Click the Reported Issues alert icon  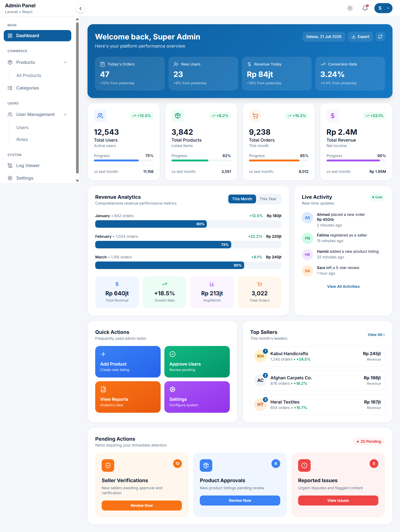(304, 466)
